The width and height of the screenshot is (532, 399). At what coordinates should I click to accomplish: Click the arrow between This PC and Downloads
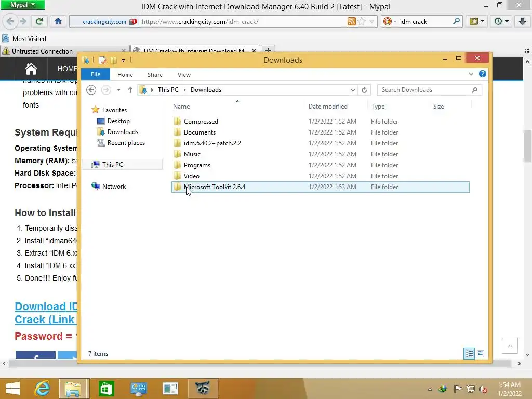pos(185,90)
